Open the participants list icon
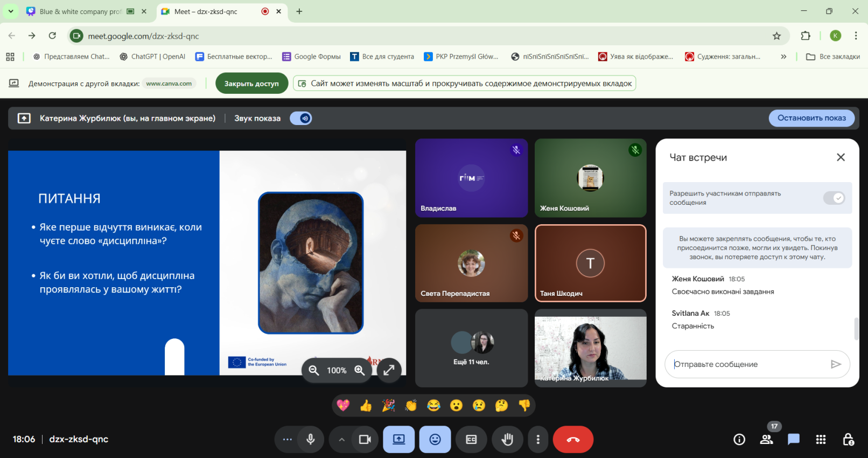The height and width of the screenshot is (458, 868). [766, 440]
